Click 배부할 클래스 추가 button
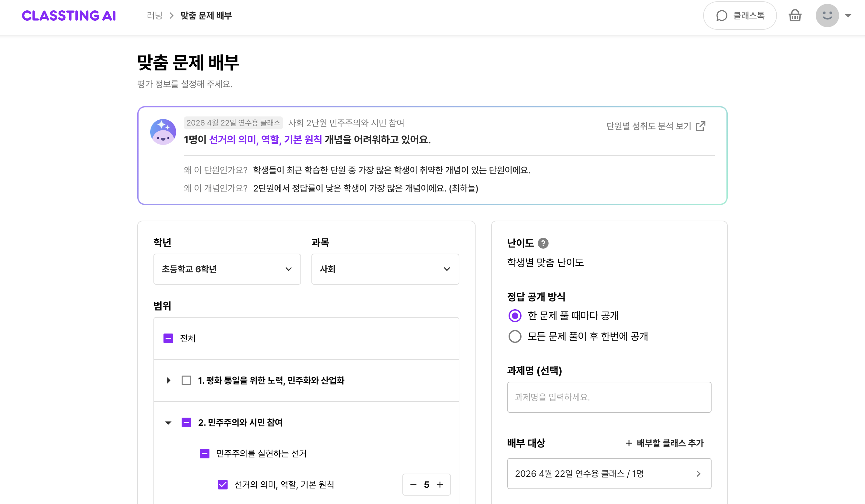This screenshot has height=504, width=865. click(x=665, y=443)
